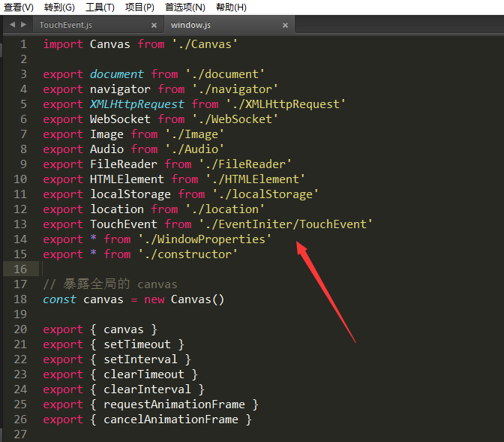
Task: Click 'new Canvas()' expression on line 18
Action: (184, 299)
